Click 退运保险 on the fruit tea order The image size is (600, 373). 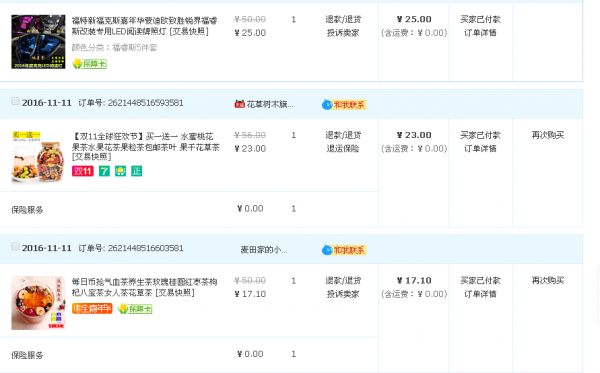pyautogui.click(x=343, y=148)
